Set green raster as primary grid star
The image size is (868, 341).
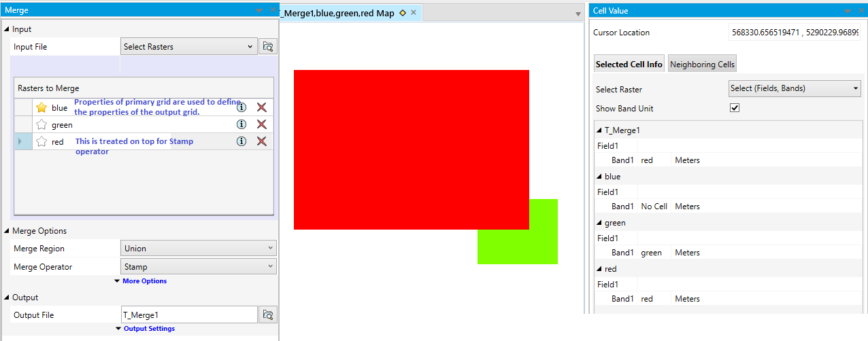(41, 125)
